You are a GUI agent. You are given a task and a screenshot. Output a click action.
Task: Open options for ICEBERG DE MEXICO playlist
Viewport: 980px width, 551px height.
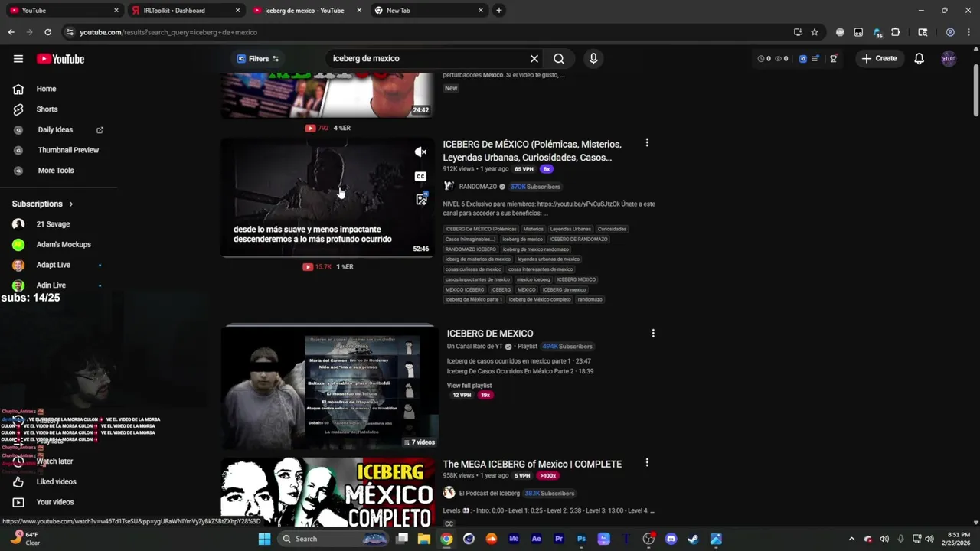(653, 334)
